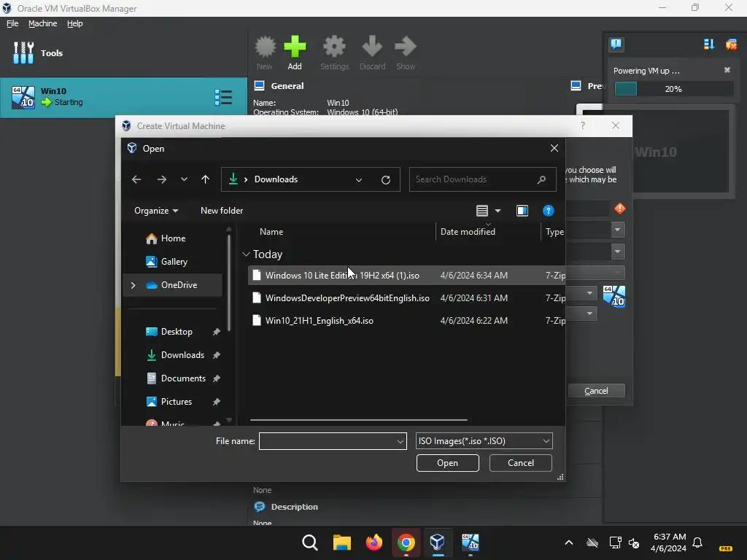Click the VirtualBox cube taskbar icon
The image size is (747, 560).
coord(438,542)
